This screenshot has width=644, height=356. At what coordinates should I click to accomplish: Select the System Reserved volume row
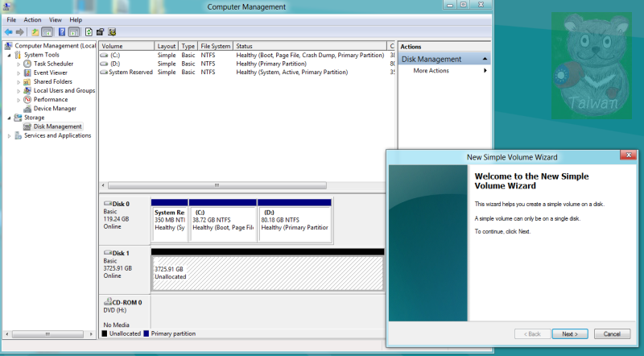pyautogui.click(x=246, y=72)
